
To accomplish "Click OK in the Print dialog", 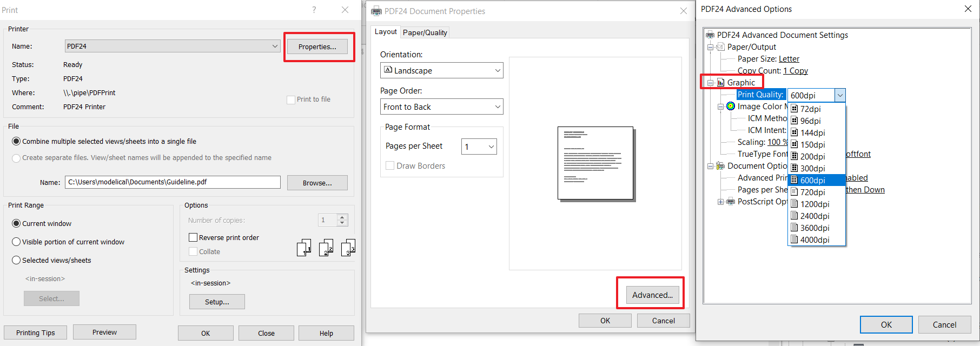I will click(x=206, y=333).
